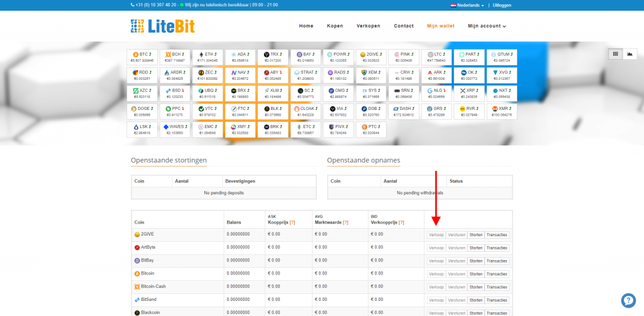Viewport: 644px width, 316px height.
Task: Click the Status column header
Action: coord(457,180)
